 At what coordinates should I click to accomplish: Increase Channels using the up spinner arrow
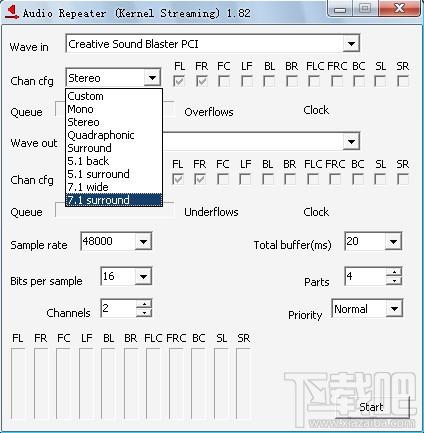click(x=144, y=304)
